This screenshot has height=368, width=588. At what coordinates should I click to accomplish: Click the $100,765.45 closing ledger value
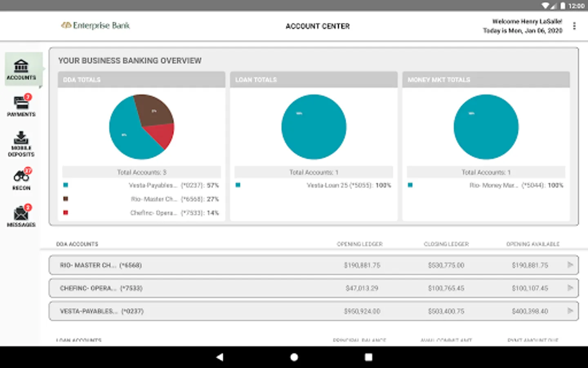tap(446, 288)
